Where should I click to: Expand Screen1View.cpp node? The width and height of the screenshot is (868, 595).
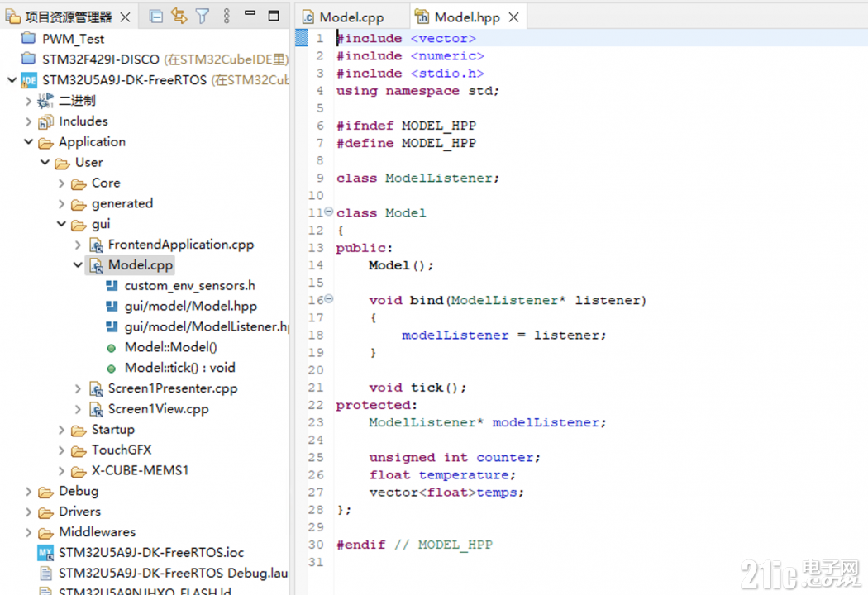click(x=78, y=409)
